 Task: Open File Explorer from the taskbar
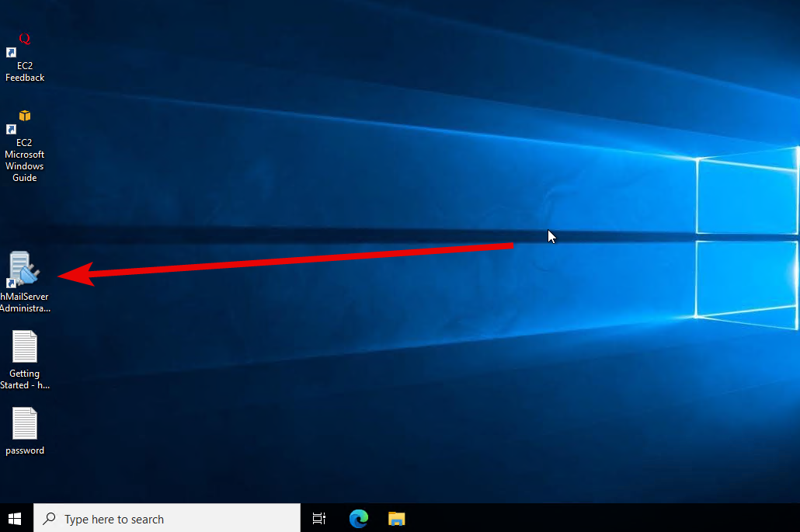(396, 519)
